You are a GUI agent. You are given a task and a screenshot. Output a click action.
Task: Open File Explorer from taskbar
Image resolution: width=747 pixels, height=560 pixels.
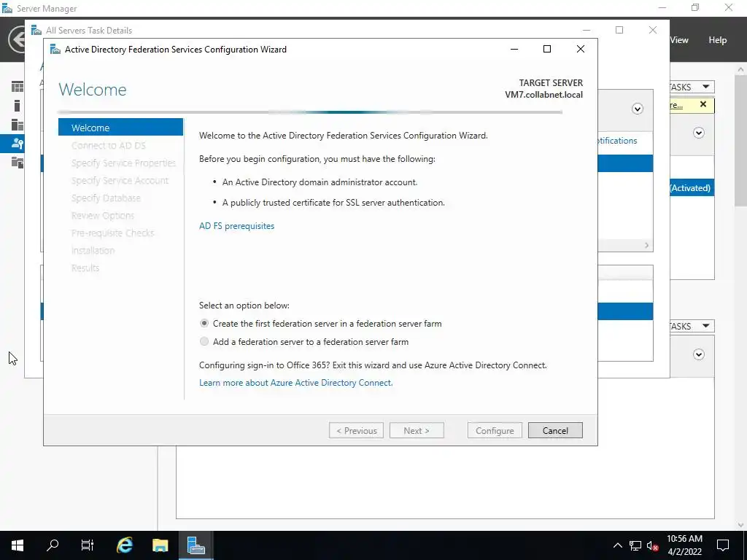[x=160, y=545]
